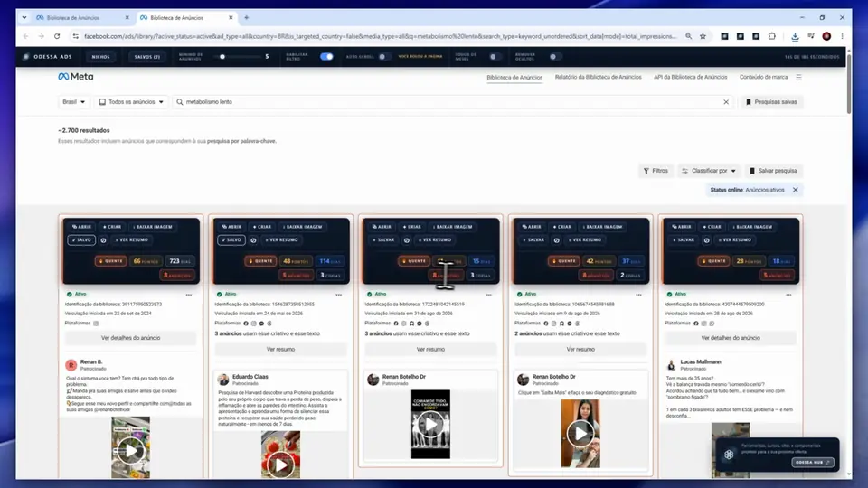Focus the metabolismo lento search field

click(452, 102)
